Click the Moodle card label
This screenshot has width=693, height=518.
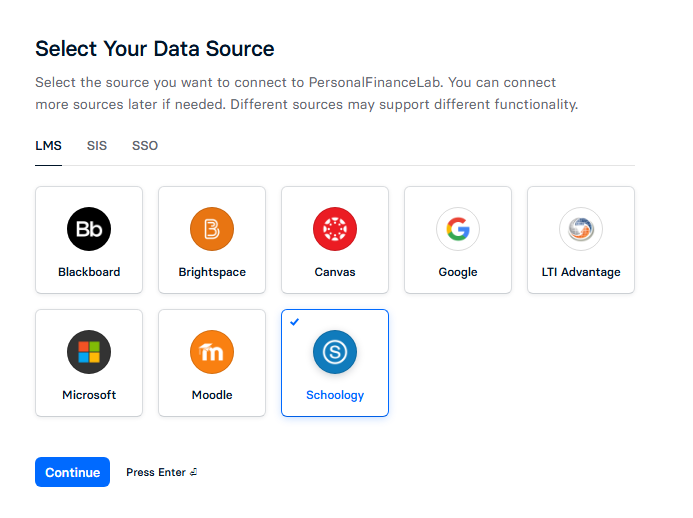[212, 395]
